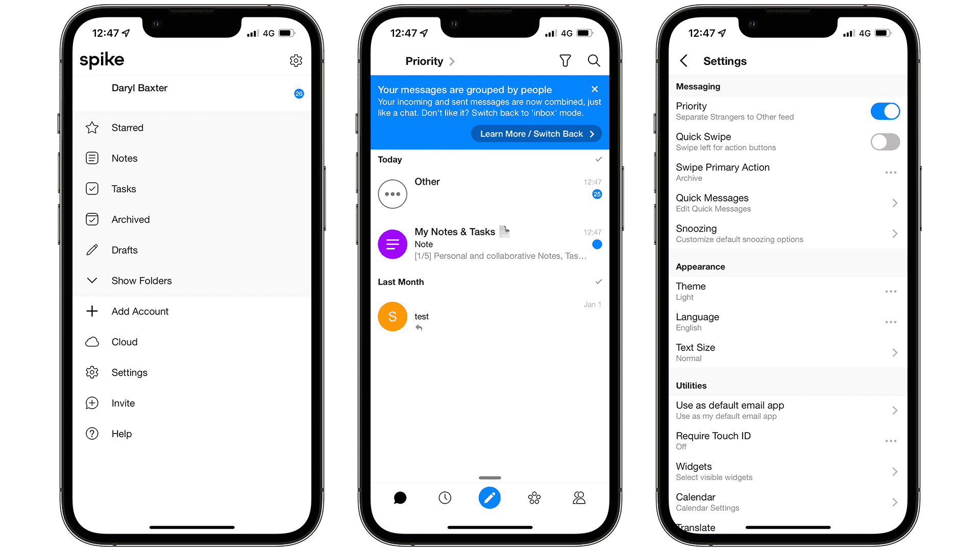
Task: Select the Tasks icon in sidebar
Action: (x=92, y=188)
